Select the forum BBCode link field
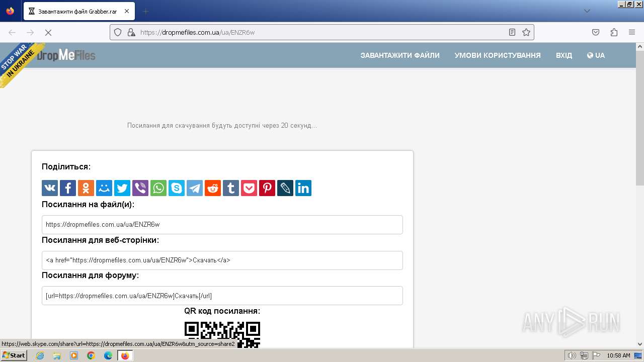Viewport: 644px width, 362px height. (x=222, y=296)
